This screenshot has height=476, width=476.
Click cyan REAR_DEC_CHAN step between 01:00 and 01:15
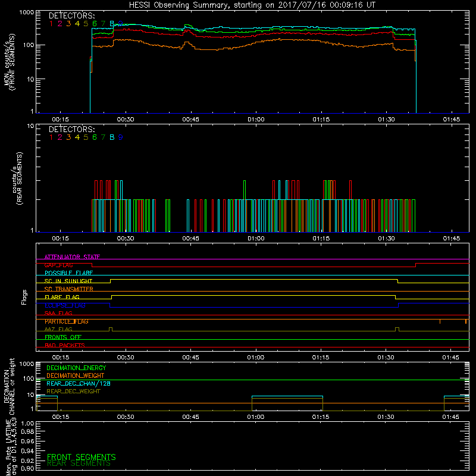pos(287,396)
